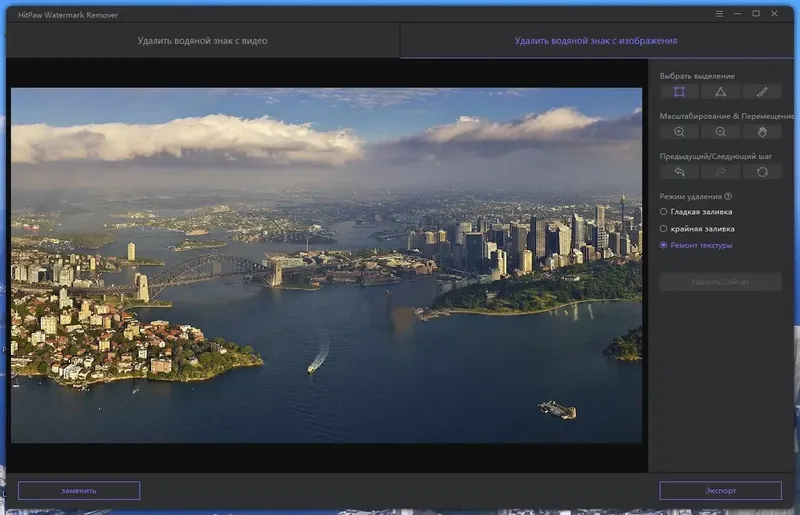Viewport: 800px width, 515px height.
Task: Click the Предыдущий/Следующий шаг label
Action: click(x=715, y=156)
